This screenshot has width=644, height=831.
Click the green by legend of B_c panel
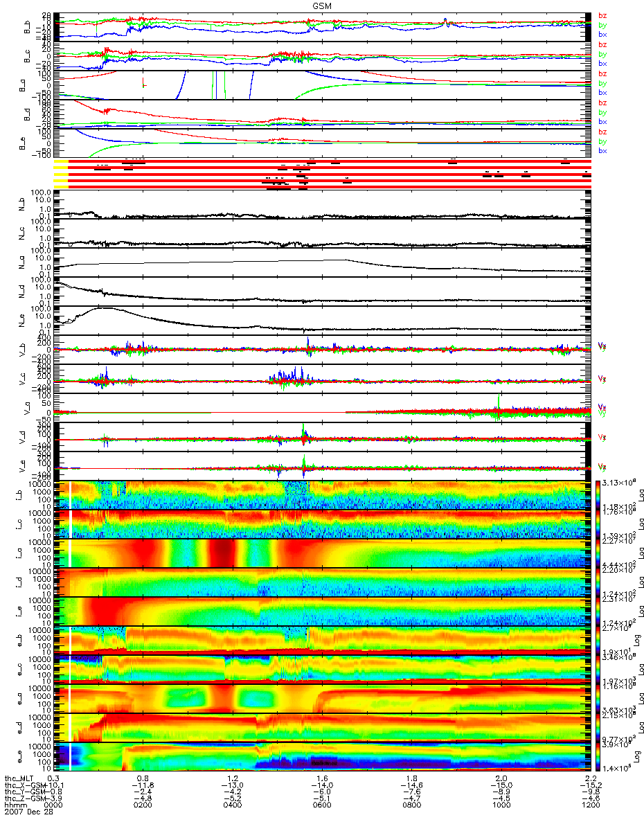tap(602, 54)
